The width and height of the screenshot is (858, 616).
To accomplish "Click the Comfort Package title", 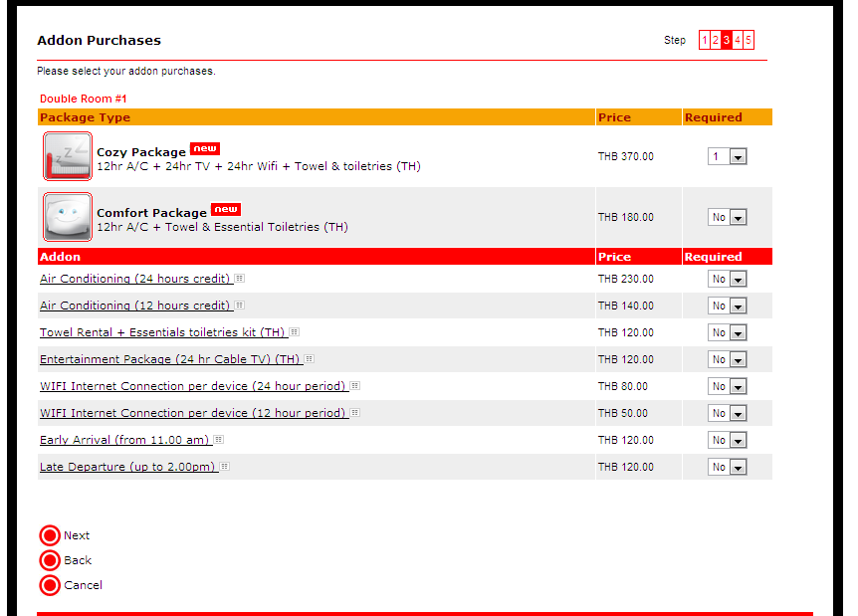I will tap(151, 213).
